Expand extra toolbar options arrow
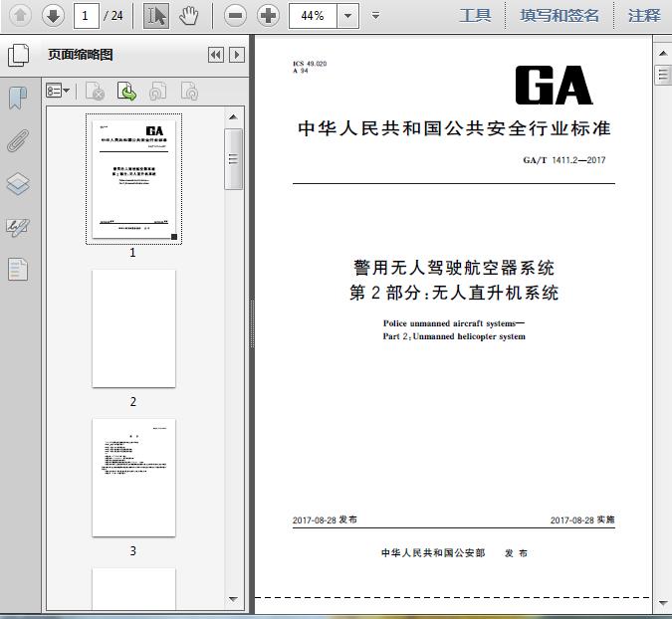 376,16
